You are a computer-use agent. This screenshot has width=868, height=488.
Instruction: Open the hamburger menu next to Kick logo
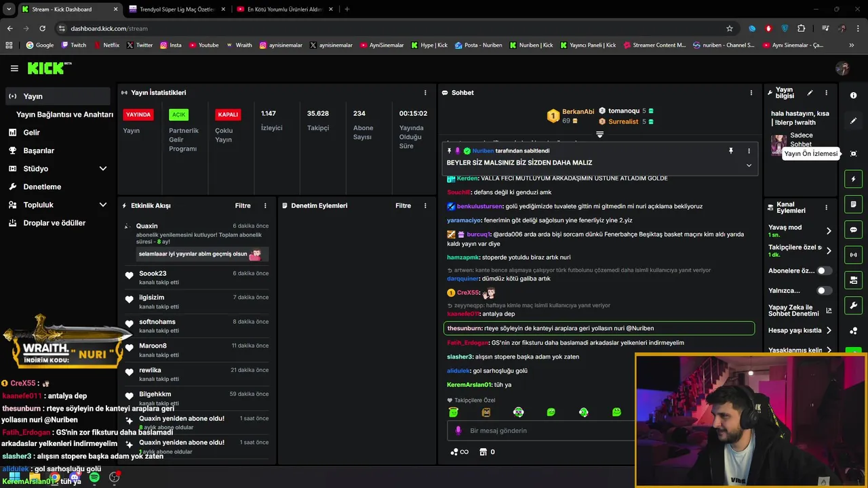coord(14,68)
